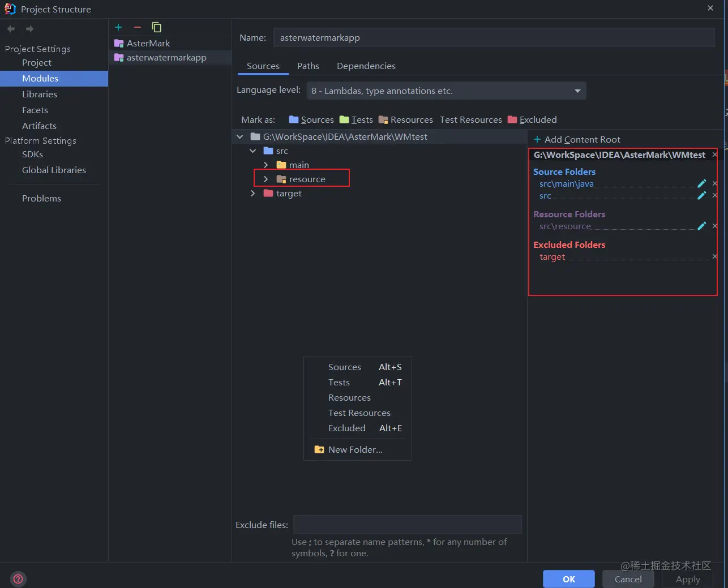Screen dimensions: 728x588
Task: Switch to the Paths tab
Action: tap(308, 66)
